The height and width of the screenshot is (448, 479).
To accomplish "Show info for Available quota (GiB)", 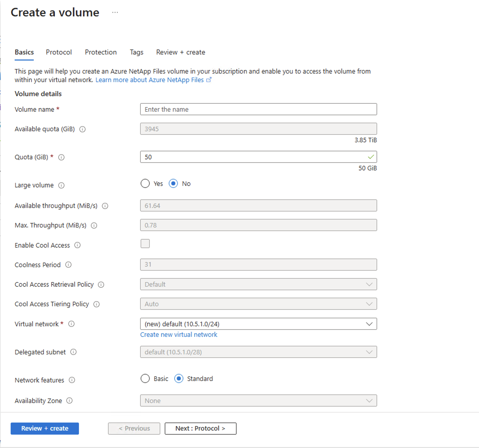I will coord(82,129).
